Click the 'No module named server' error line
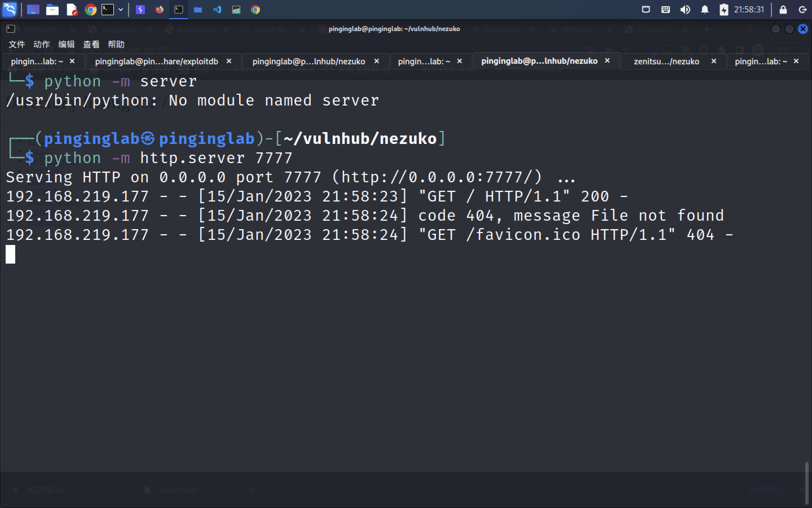This screenshot has width=812, height=508. click(x=193, y=100)
